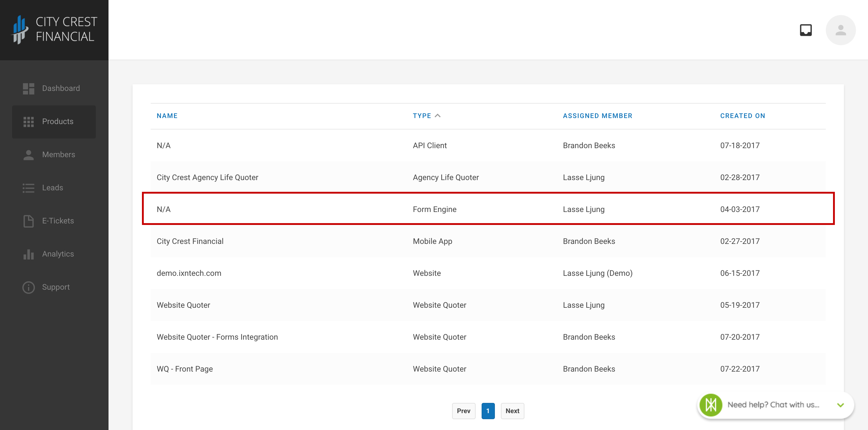Click the 05-19-2017 date cell
The width and height of the screenshot is (868, 430).
(740, 305)
